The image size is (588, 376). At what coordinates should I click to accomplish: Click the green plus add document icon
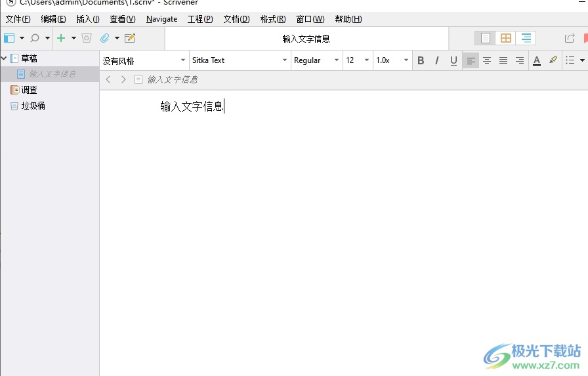pos(61,38)
